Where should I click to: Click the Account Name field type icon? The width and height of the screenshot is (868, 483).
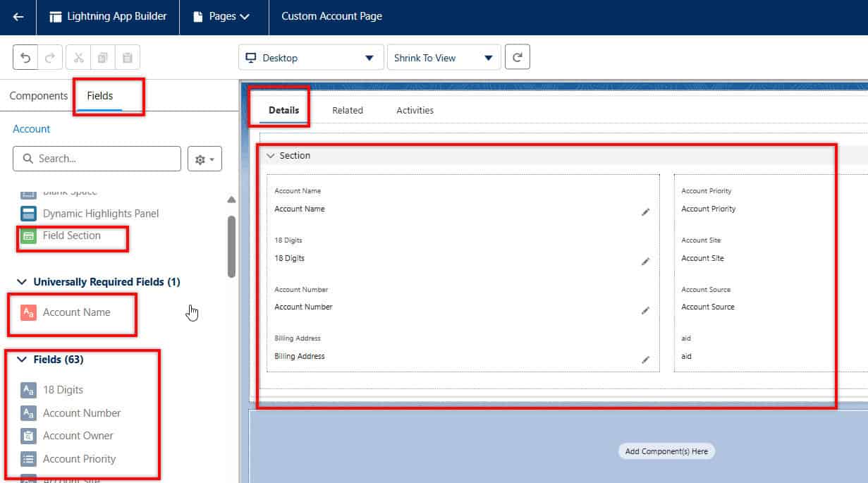[x=28, y=312]
